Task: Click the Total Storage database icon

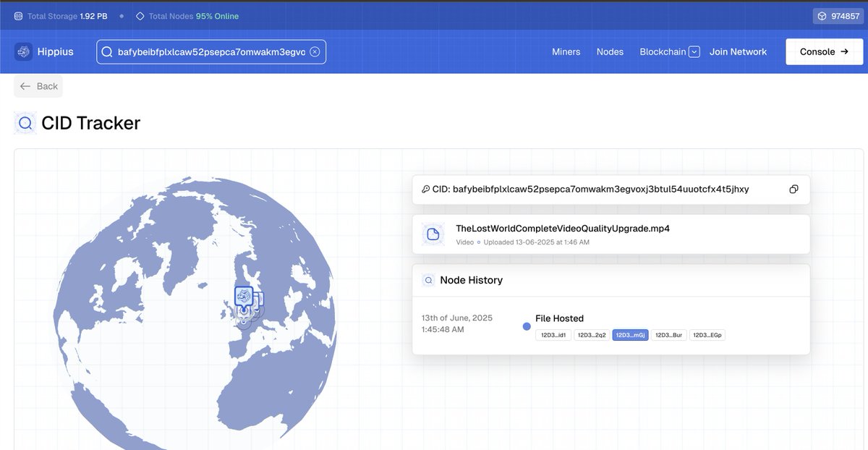Action: coord(18,16)
